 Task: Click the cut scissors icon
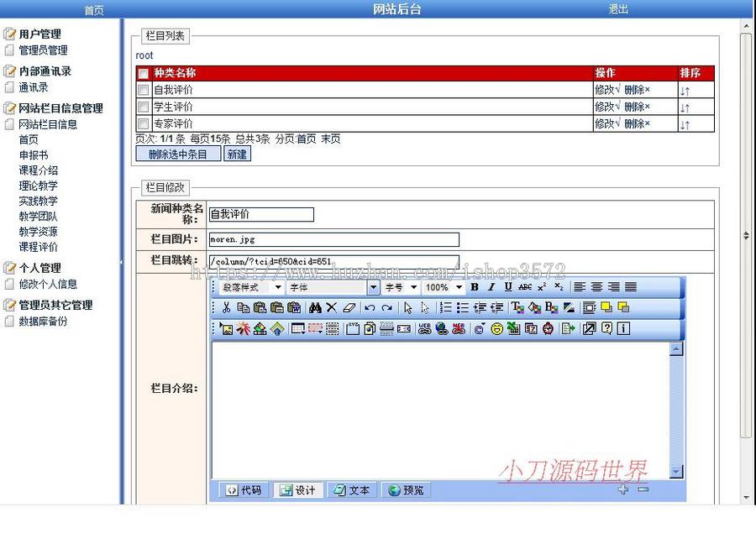(226, 308)
